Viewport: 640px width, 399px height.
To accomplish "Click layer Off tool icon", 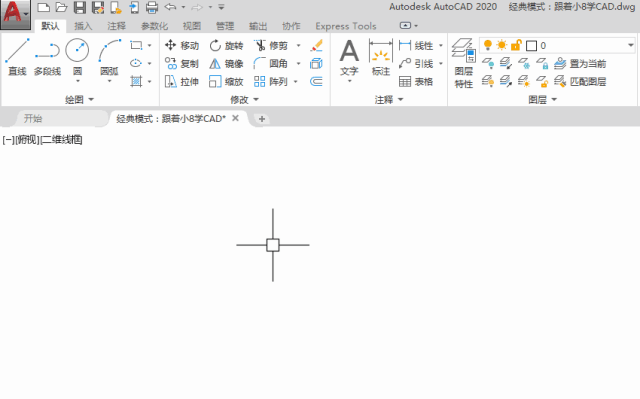I will point(488,63).
